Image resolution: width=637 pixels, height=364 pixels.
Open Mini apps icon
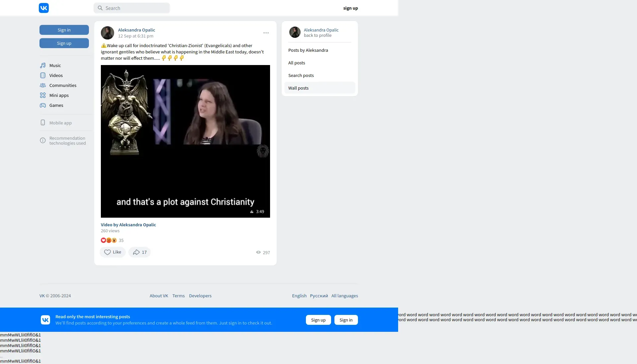43,95
